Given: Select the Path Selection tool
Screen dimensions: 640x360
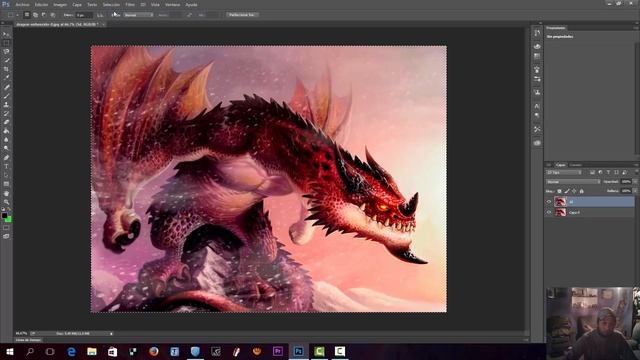Looking at the screenshot, I should [6, 176].
